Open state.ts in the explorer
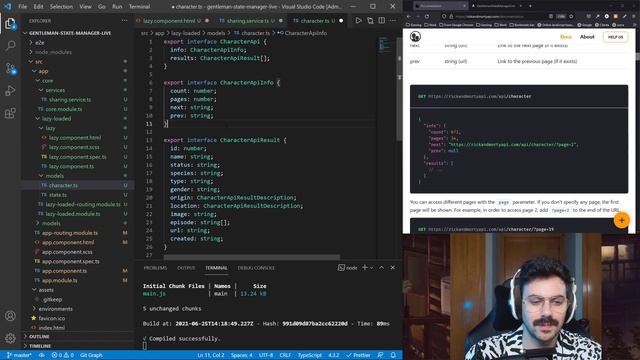Image resolution: width=640 pixels, height=360 pixels. 58,195
